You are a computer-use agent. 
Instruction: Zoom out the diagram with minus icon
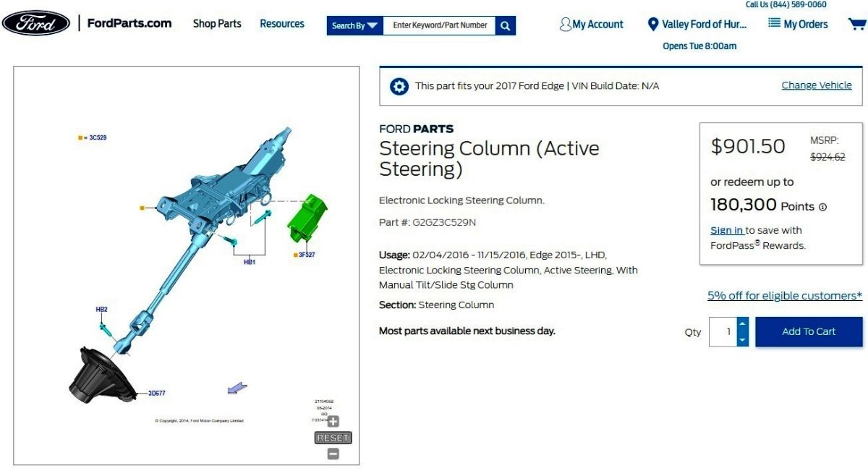click(333, 454)
